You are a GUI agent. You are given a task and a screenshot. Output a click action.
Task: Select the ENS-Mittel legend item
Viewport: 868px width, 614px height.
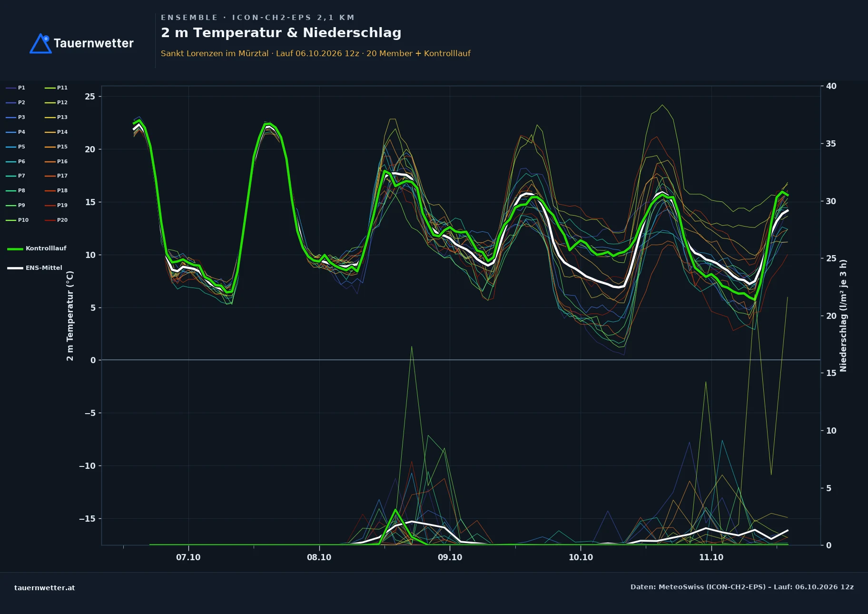pyautogui.click(x=35, y=268)
